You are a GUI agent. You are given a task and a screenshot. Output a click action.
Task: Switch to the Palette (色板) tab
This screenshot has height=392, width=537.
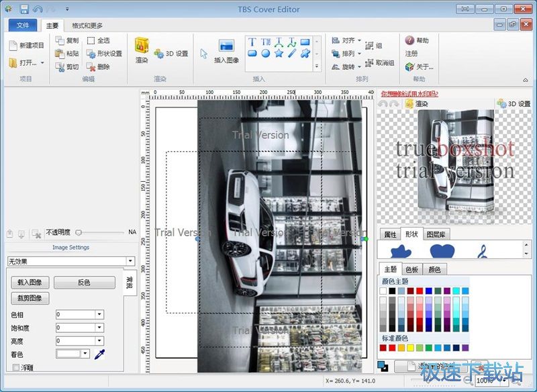(x=411, y=269)
